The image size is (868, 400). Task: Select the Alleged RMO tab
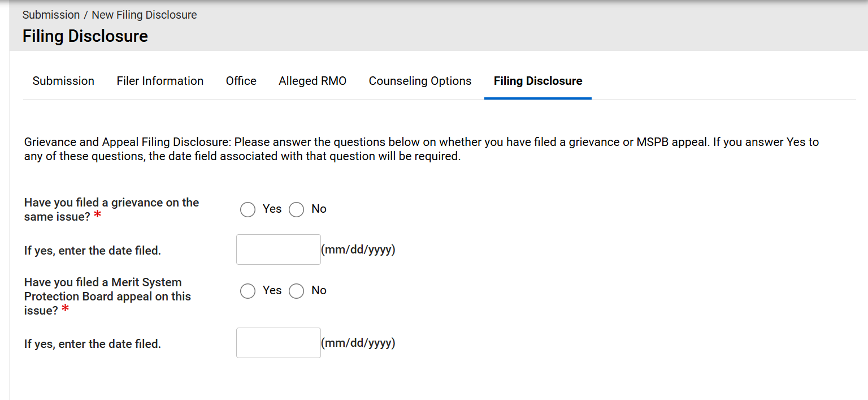pos(313,81)
